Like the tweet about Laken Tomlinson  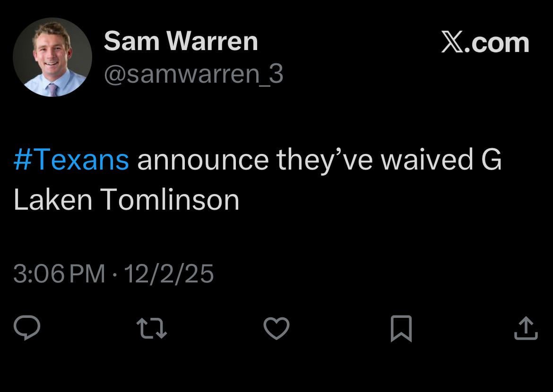(x=276, y=328)
